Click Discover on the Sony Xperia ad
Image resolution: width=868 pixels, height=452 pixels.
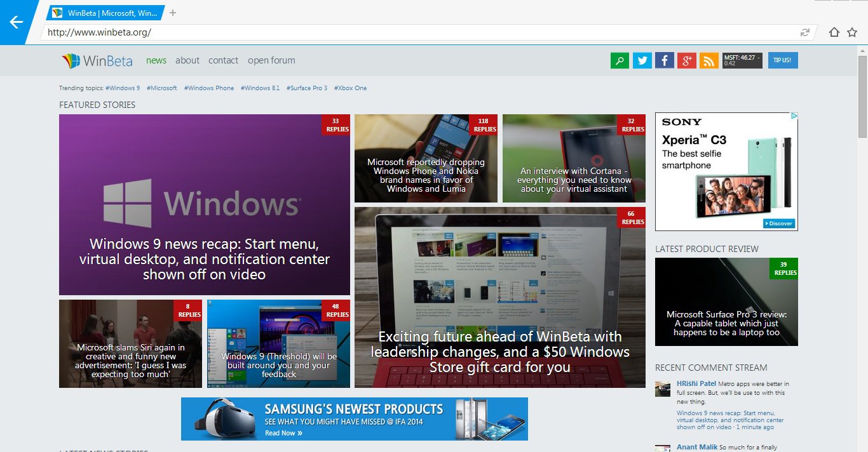(779, 223)
